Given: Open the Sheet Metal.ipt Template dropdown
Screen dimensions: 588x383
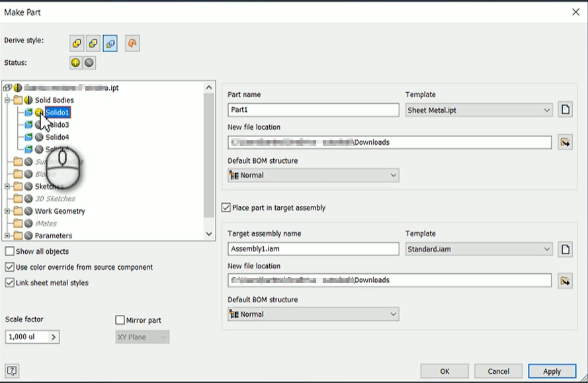Looking at the screenshot, I should point(548,109).
